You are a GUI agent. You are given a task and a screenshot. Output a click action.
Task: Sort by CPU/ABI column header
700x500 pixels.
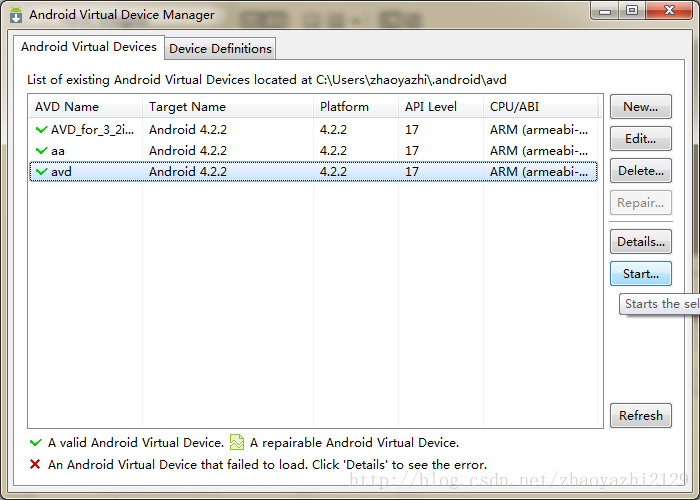coord(540,107)
